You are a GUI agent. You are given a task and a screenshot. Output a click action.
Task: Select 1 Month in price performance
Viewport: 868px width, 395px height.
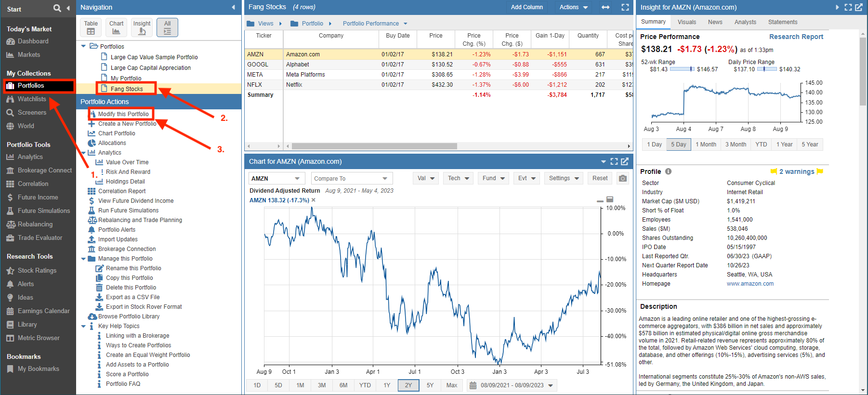tap(706, 145)
